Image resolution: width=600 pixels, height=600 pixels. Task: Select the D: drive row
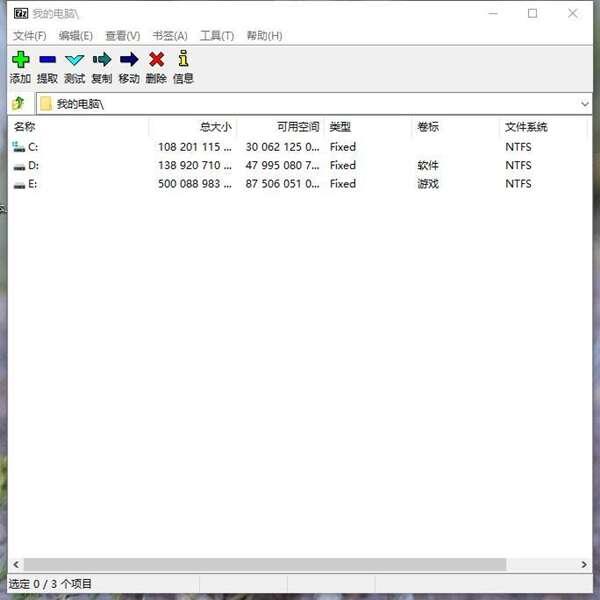(33, 165)
